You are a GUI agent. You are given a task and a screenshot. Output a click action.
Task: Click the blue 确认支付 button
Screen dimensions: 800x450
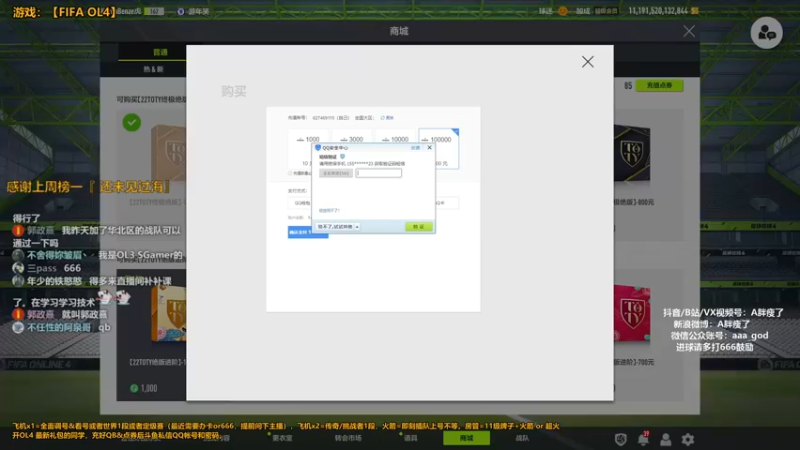(308, 232)
